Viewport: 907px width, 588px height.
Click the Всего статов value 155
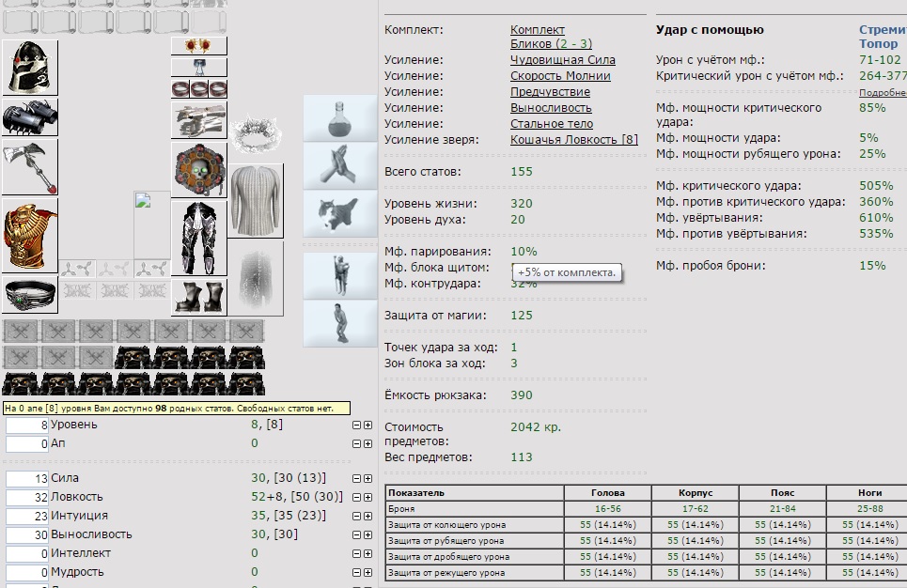pos(522,171)
